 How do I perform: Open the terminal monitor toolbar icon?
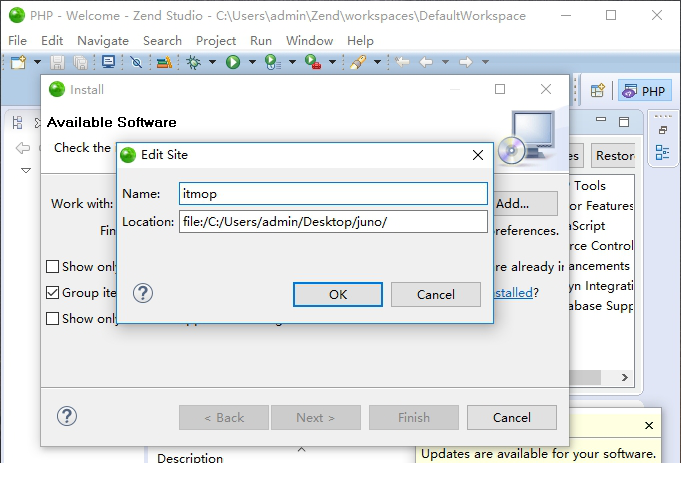pyautogui.click(x=108, y=62)
